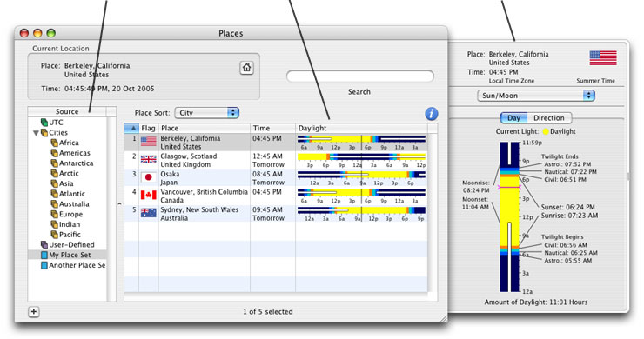
Task: Click the Arctic folder icon
Action: tap(54, 173)
